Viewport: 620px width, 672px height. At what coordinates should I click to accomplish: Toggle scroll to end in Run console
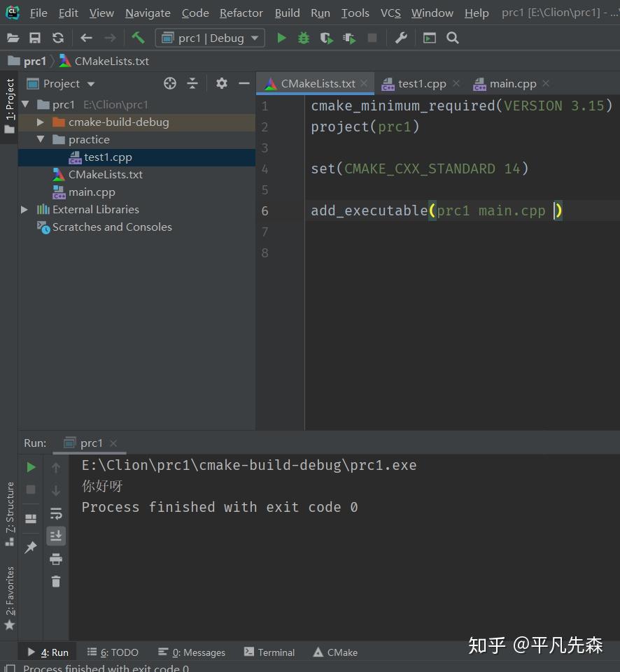point(56,536)
